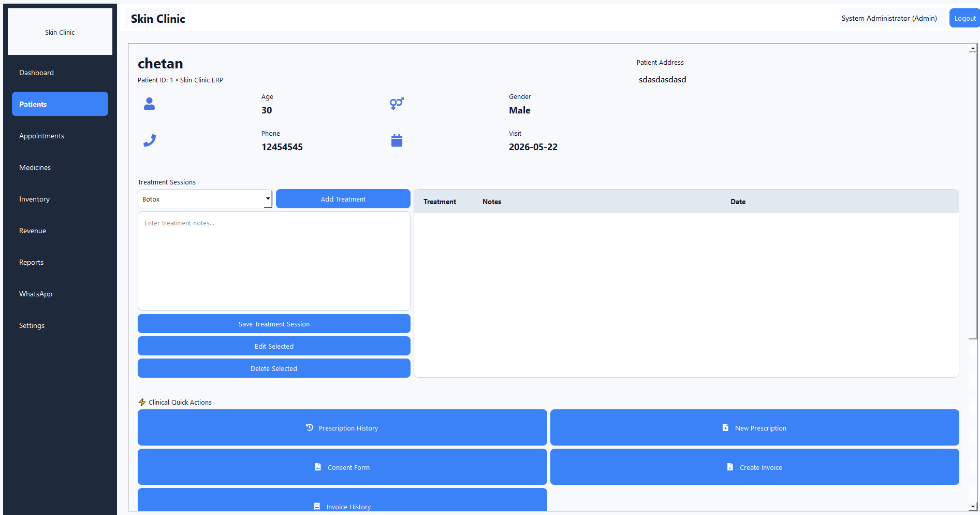Open the Botox treatment dropdown
The width and height of the screenshot is (980, 515).
tap(205, 199)
